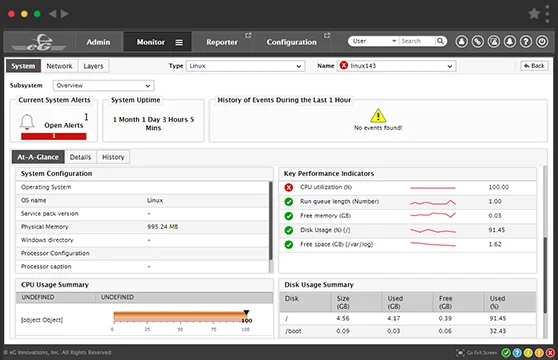Viewport: 558px width, 360px height.
Task: Click the alarm monitor icon in header
Action: [494, 42]
